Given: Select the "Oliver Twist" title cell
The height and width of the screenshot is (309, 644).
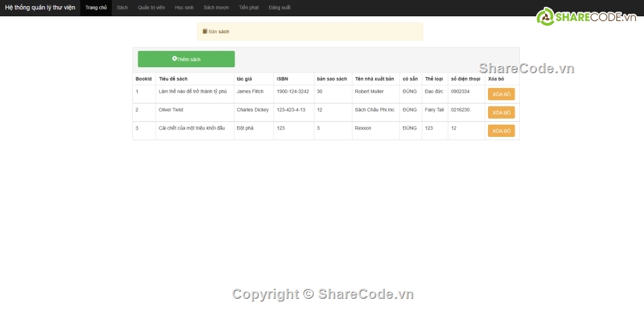Looking at the screenshot, I should tap(171, 110).
